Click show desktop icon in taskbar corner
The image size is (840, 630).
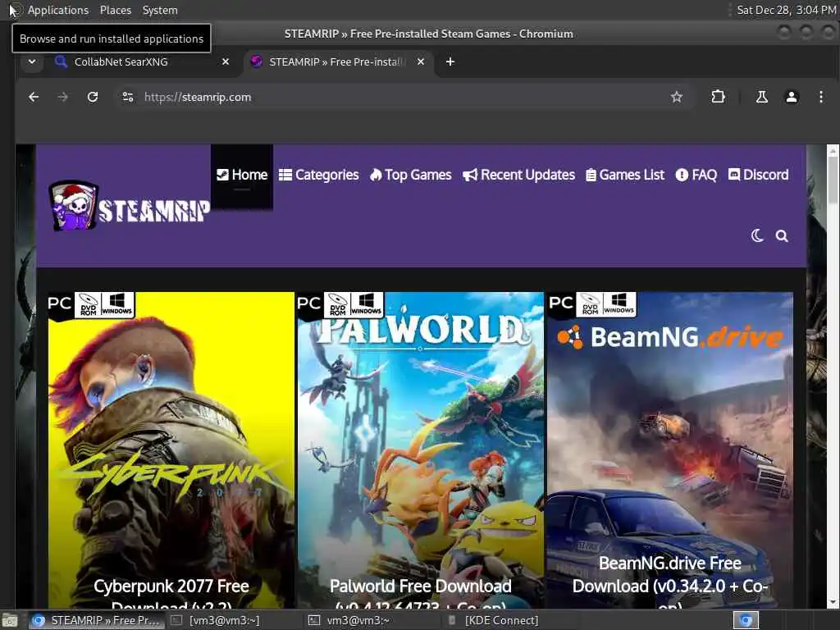(10, 621)
